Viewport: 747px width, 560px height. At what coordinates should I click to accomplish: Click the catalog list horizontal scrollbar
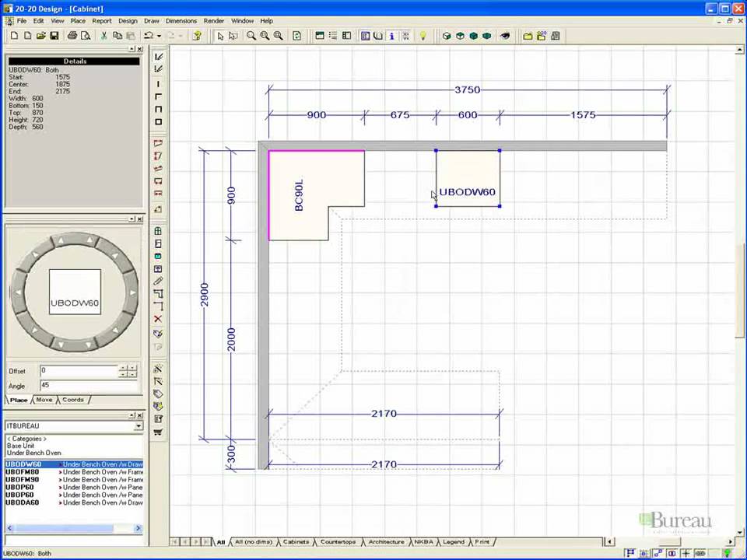pos(74,528)
